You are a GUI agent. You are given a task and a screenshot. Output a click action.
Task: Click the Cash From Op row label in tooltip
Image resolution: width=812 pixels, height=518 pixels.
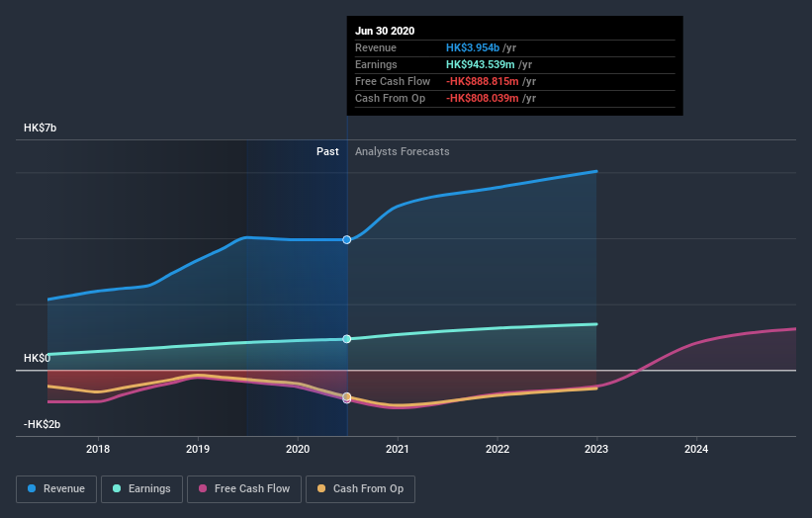(x=390, y=98)
